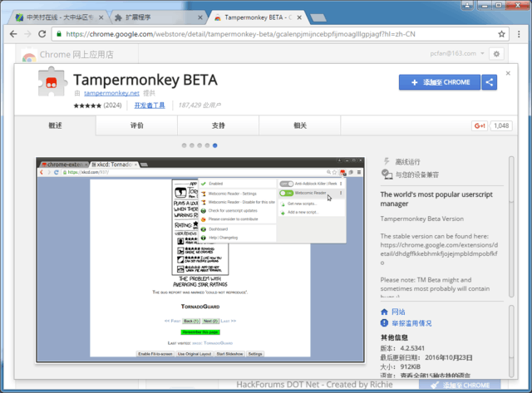Click the Chrome profile icon in the title bar

tap(467, 5)
